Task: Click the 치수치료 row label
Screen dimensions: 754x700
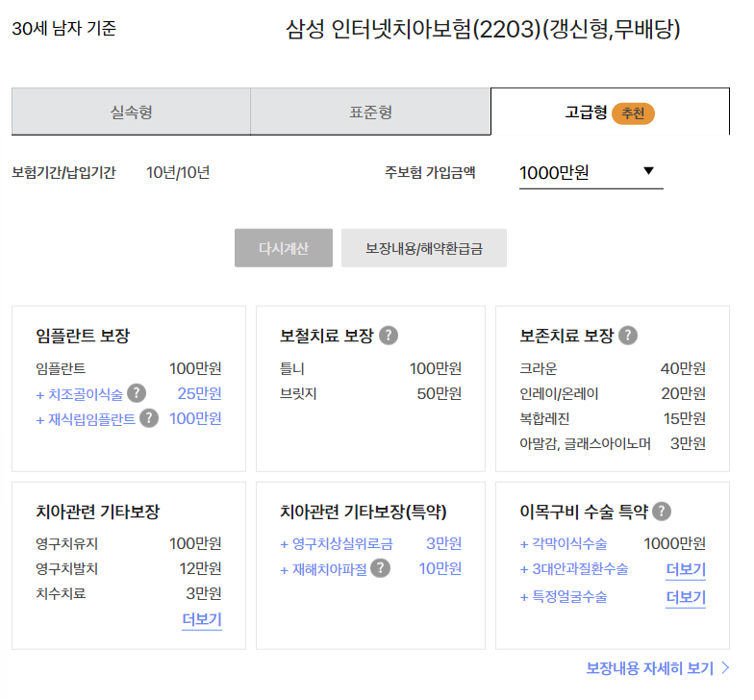Action: point(61,593)
